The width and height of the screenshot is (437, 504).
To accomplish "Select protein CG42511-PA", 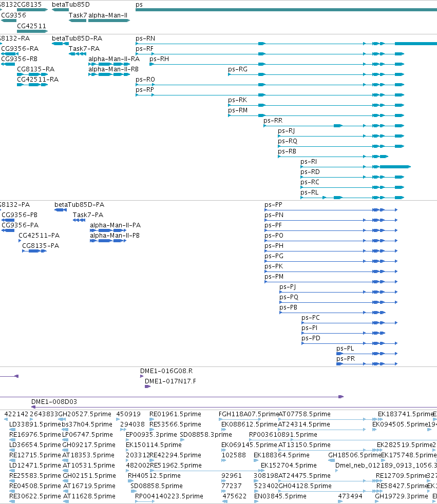I will pos(39,236).
